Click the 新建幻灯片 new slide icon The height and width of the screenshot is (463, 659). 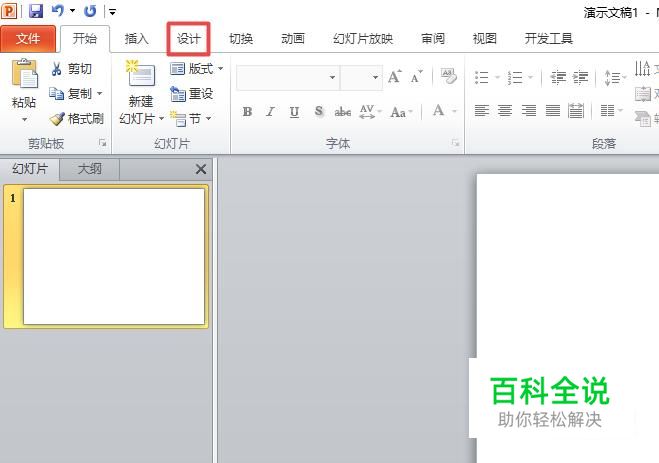(141, 74)
